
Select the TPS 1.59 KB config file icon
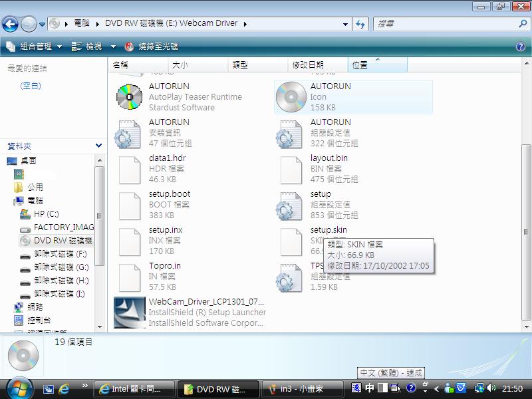(x=289, y=277)
